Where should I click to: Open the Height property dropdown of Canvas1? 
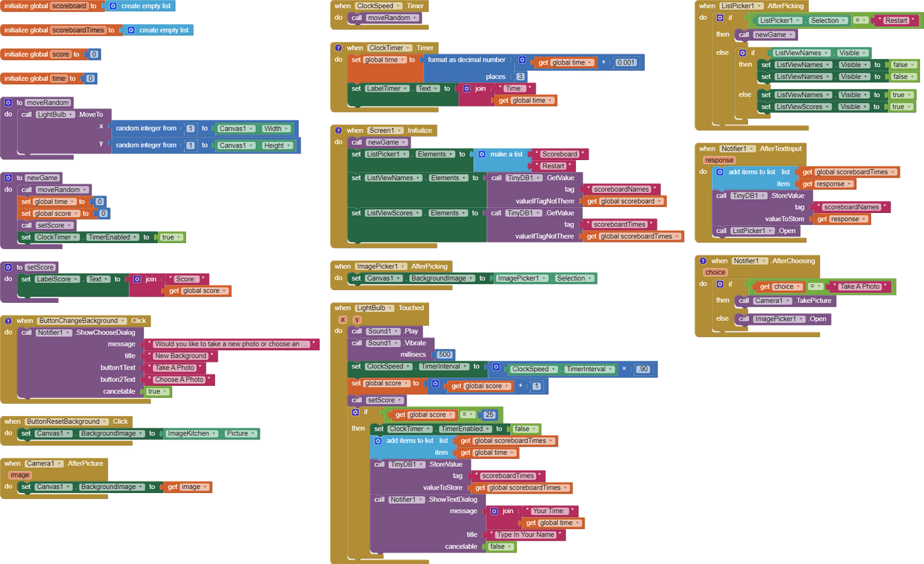(277, 145)
